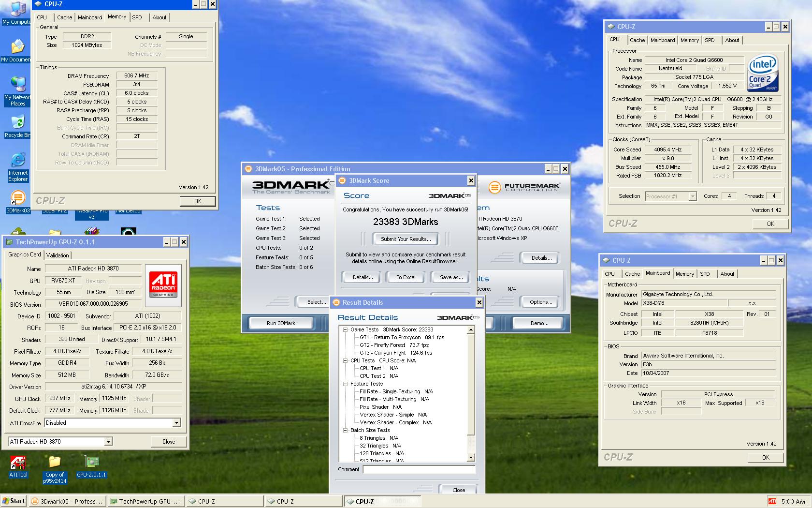The image size is (812, 508).
Task: Click the Close button in Result Details
Action: click(x=458, y=490)
